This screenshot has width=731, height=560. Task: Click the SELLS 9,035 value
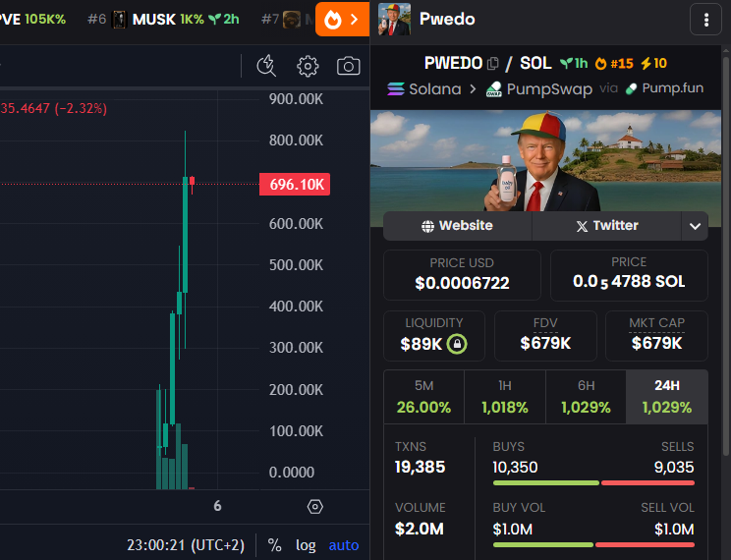[x=674, y=468]
